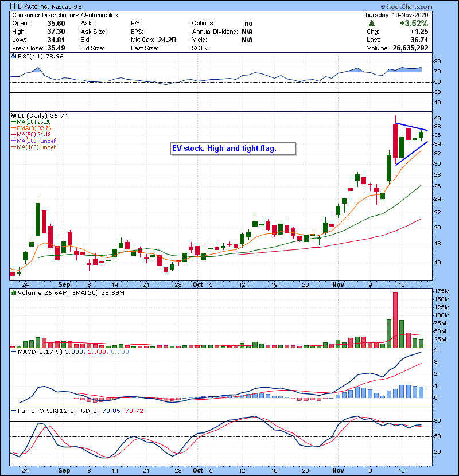Click the Prev Close value 35.49

[56, 48]
